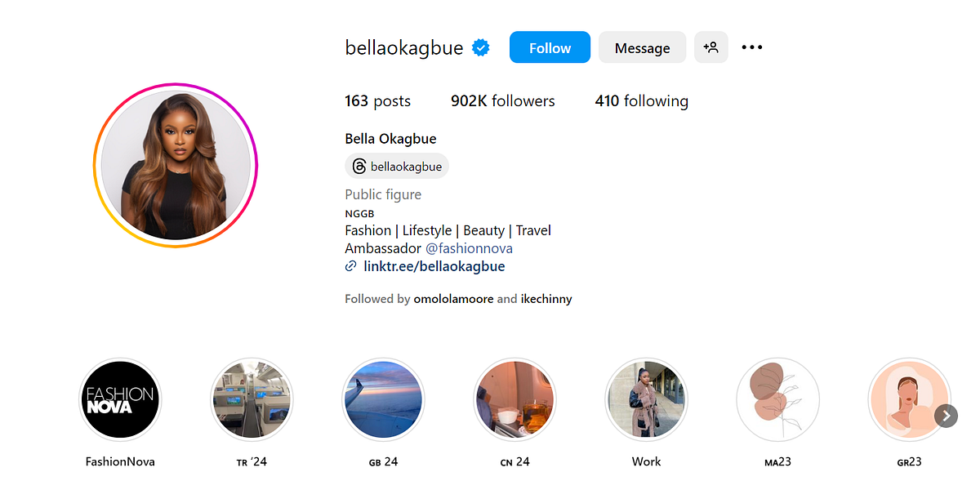Open the three-dot options menu
980x481 pixels.
tap(751, 47)
